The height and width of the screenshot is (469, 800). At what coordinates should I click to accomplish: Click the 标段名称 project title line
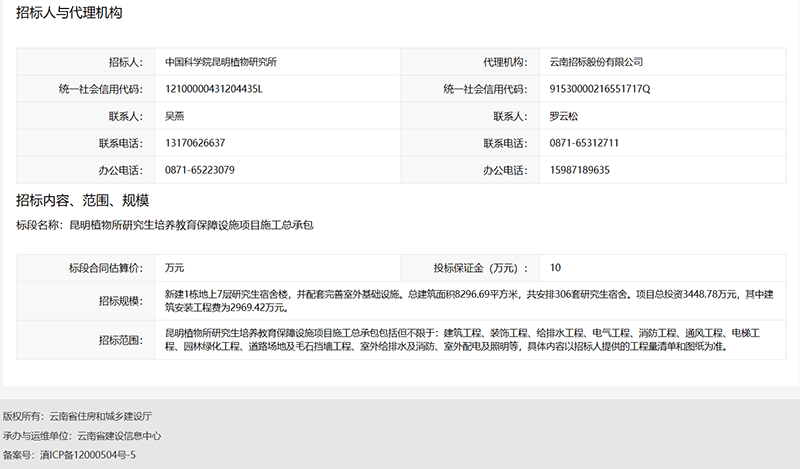pyautogui.click(x=165, y=225)
